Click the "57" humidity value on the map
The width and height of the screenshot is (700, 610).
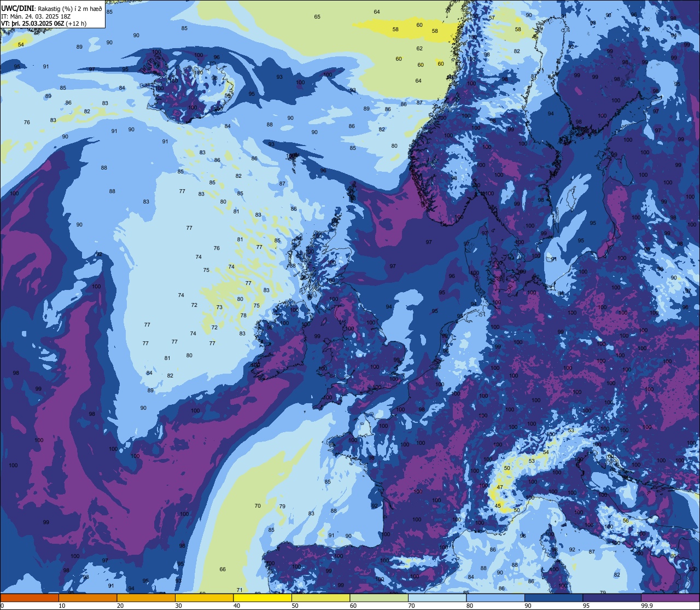492,18
